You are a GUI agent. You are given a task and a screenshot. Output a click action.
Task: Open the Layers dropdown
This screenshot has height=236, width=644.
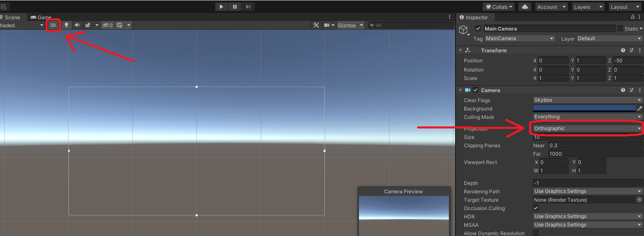point(588,7)
